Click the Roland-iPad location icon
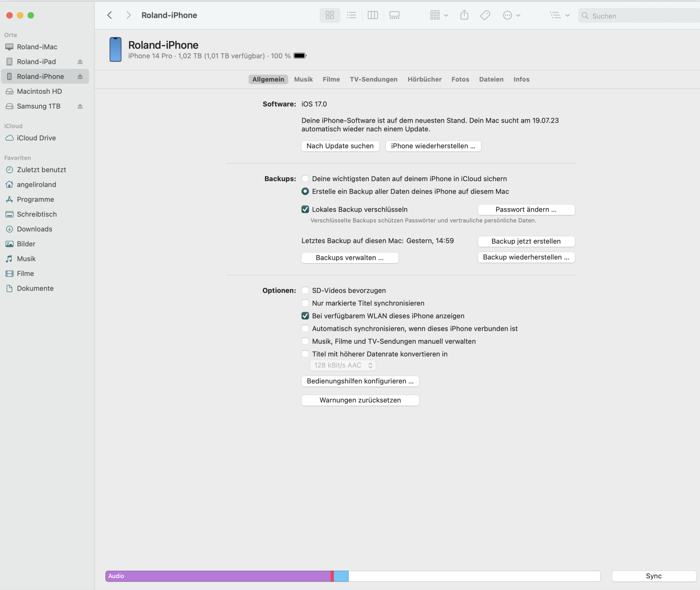Screen dimensions: 700x590 tap(9, 62)
